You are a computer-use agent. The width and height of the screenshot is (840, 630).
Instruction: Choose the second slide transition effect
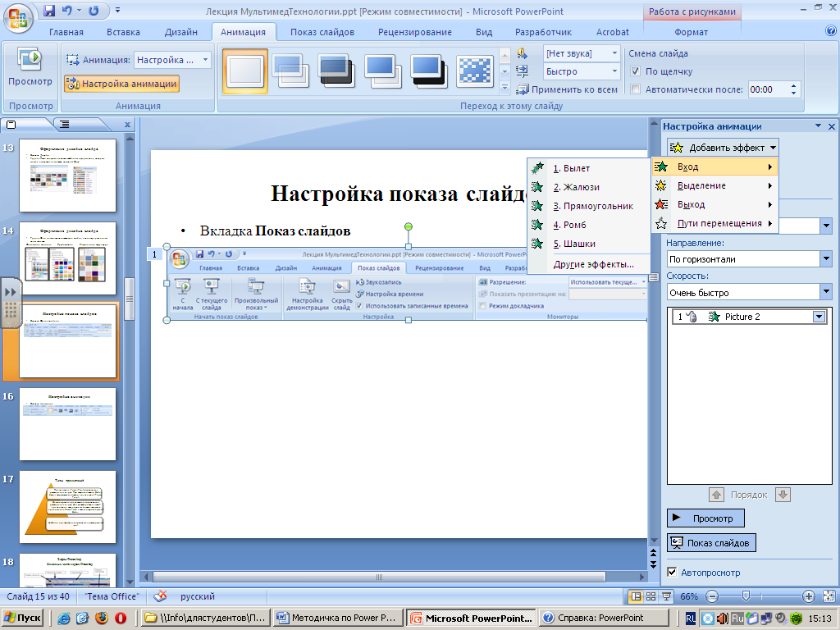(x=291, y=71)
